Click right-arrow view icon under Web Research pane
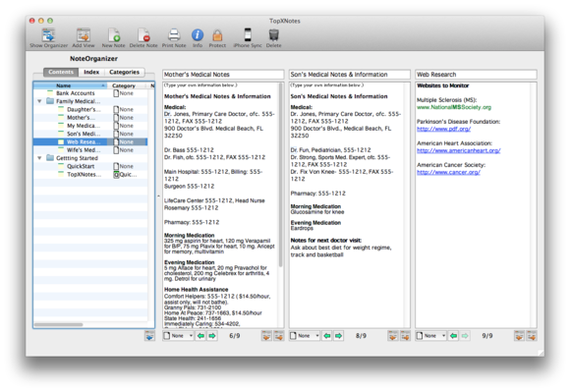Viewport: 570px width, 392px height. tap(532, 336)
